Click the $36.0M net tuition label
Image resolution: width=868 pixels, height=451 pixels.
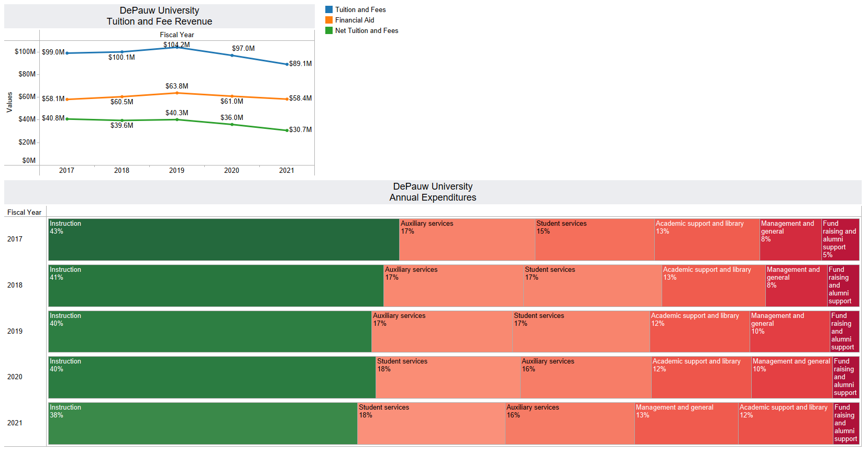232,117
